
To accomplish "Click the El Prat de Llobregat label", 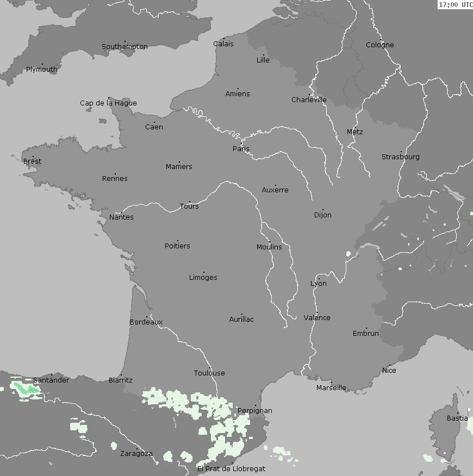I will [x=231, y=468].
